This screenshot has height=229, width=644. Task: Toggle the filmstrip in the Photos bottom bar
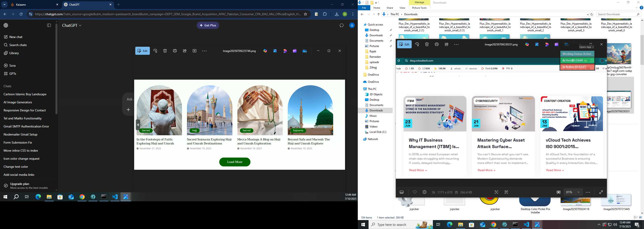[x=402, y=192]
